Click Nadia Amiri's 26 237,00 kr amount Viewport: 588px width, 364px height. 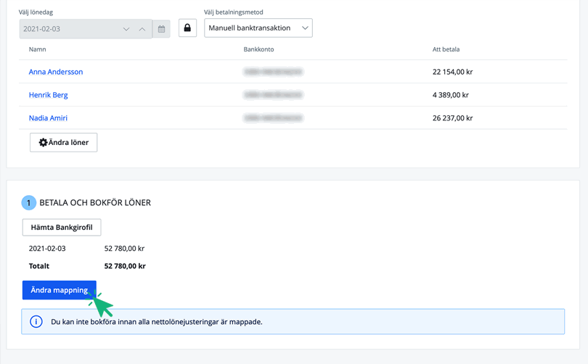point(452,118)
